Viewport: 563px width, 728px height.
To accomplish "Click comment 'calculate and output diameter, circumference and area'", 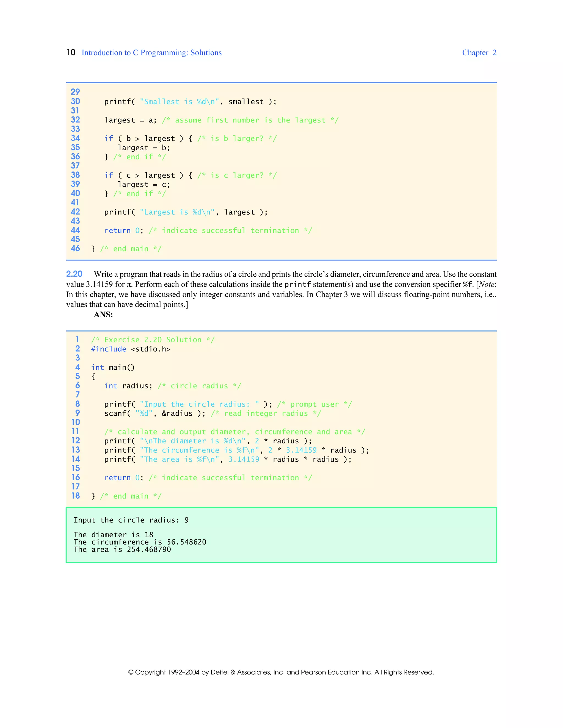I will point(235,432).
